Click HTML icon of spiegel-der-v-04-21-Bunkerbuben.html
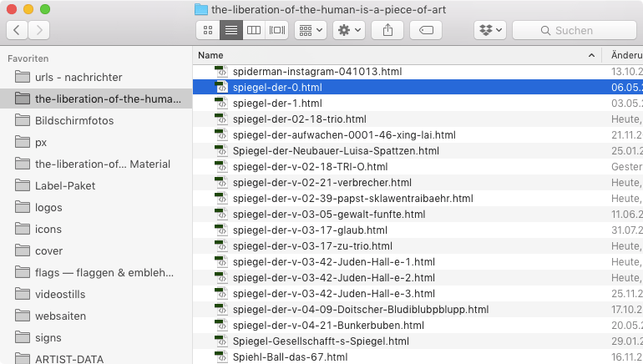The image size is (643, 364). click(221, 325)
